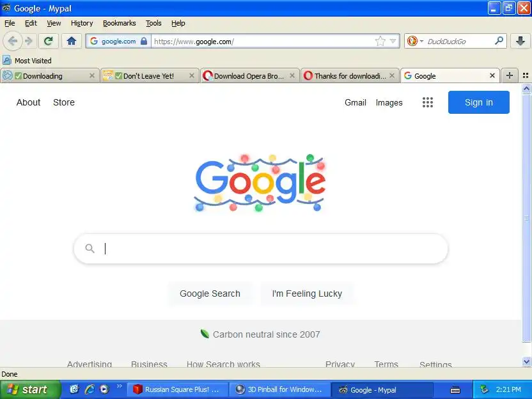Click the magnifier icon in Google search box
The image size is (532, 399).
tap(90, 248)
